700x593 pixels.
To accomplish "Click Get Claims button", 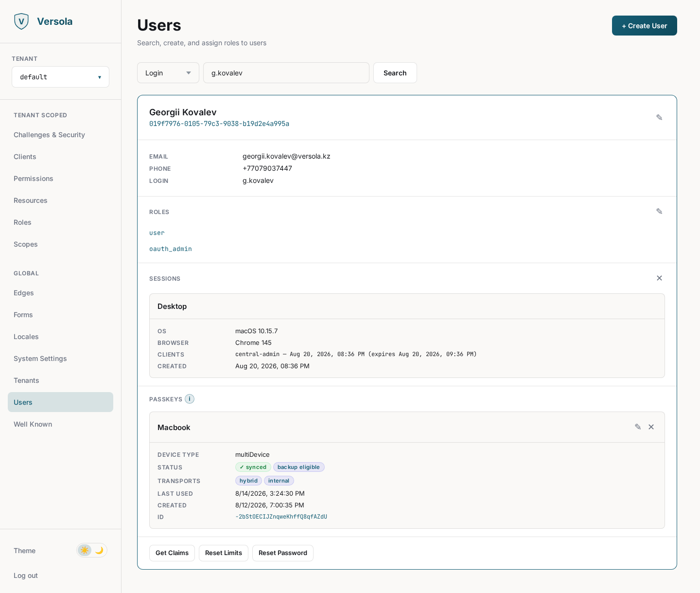I will (x=172, y=553).
